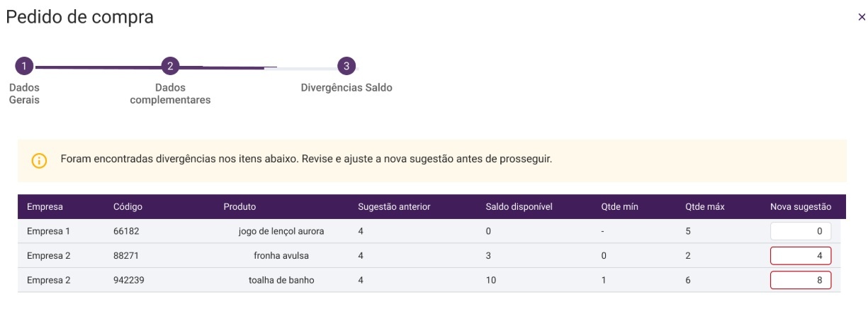
Task: Select the Divergências Saldo step label
Action: (x=346, y=88)
